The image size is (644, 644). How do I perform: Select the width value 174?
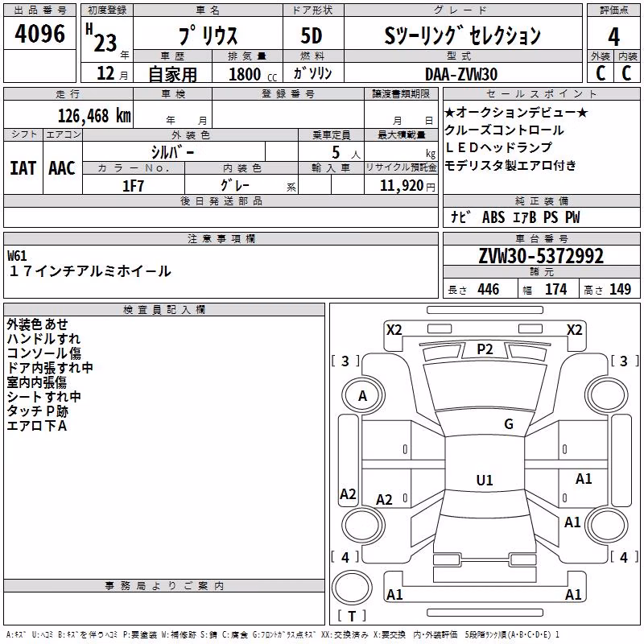[555, 289]
